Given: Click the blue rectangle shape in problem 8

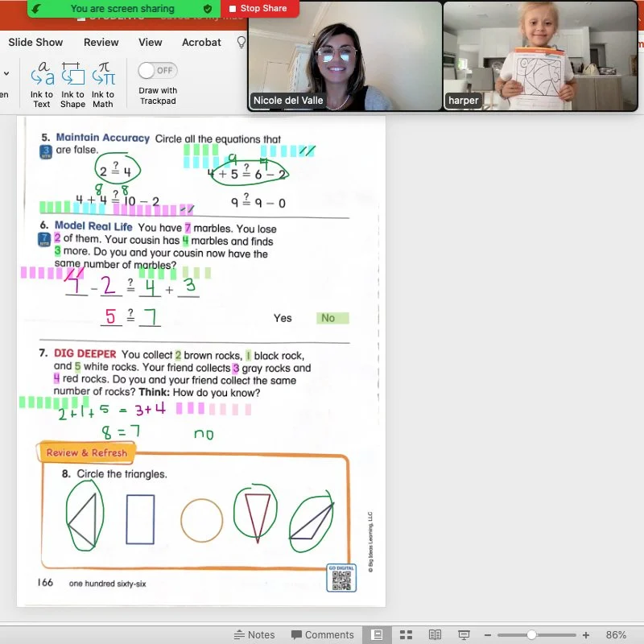Looking at the screenshot, I should pyautogui.click(x=140, y=519).
